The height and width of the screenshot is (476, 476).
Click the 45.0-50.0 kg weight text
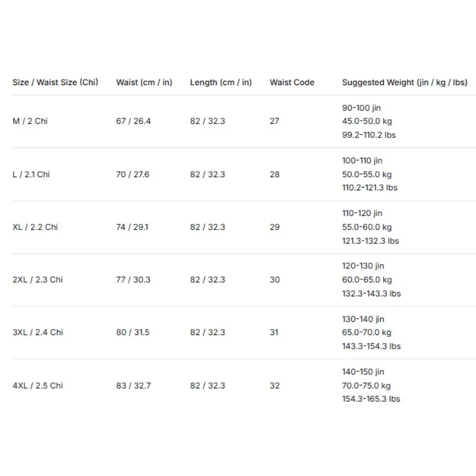tap(367, 121)
